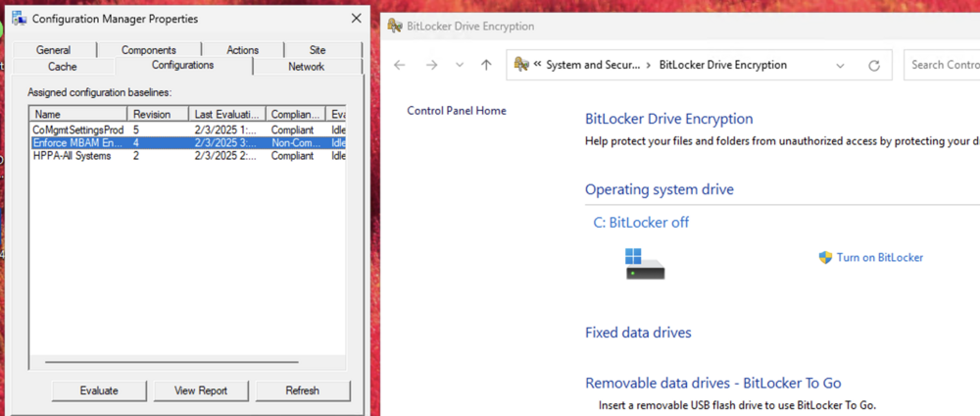Close the Configuration Manager Properties dialog
This screenshot has height=416, width=980.
357,18
